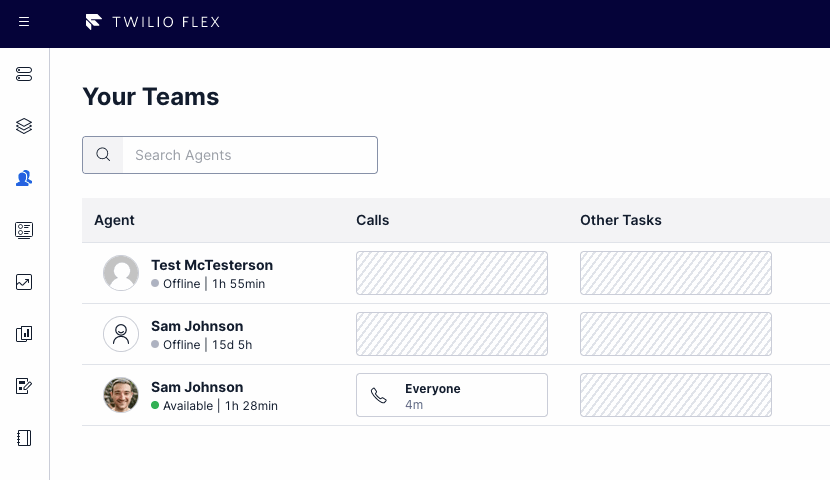Open the available Sam Johnson's profile photo
The width and height of the screenshot is (830, 480).
[121, 395]
